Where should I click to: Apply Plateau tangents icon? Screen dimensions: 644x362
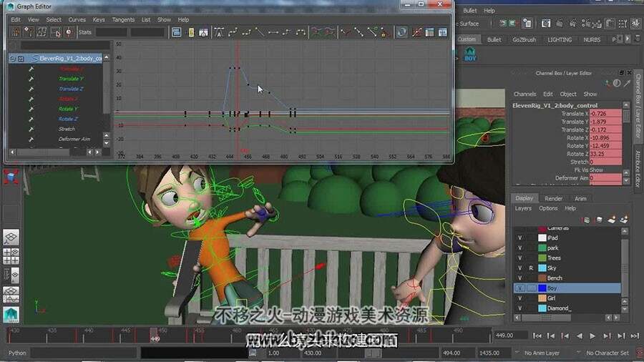(x=301, y=32)
